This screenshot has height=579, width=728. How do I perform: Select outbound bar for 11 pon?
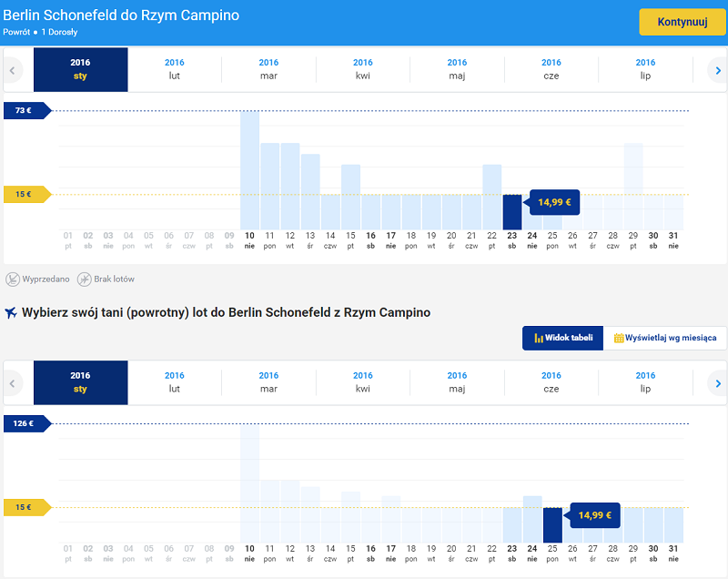tap(269, 187)
